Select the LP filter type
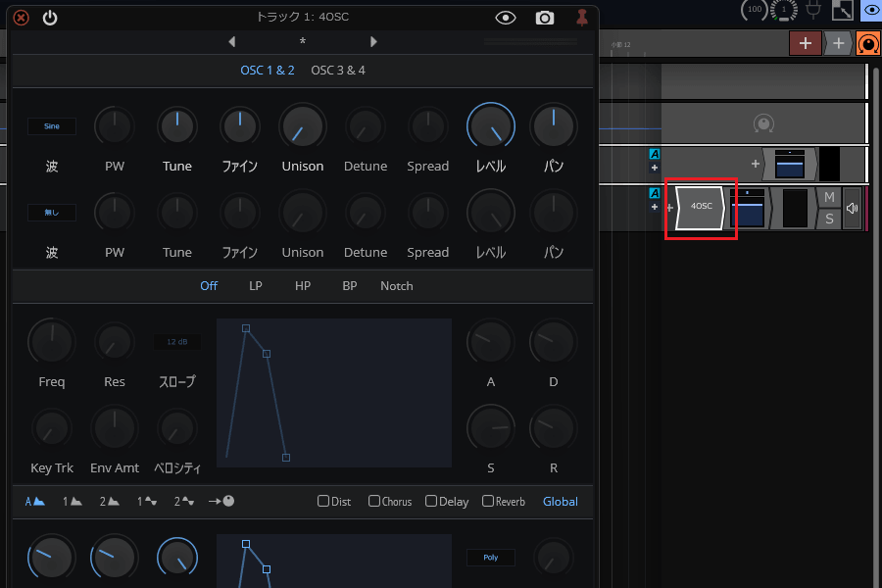This screenshot has width=882, height=588. [x=256, y=286]
